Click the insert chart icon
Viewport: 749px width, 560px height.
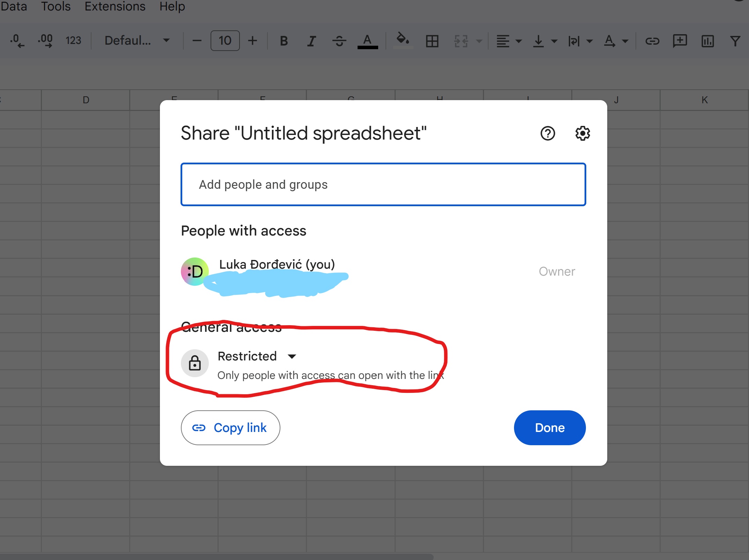click(707, 41)
